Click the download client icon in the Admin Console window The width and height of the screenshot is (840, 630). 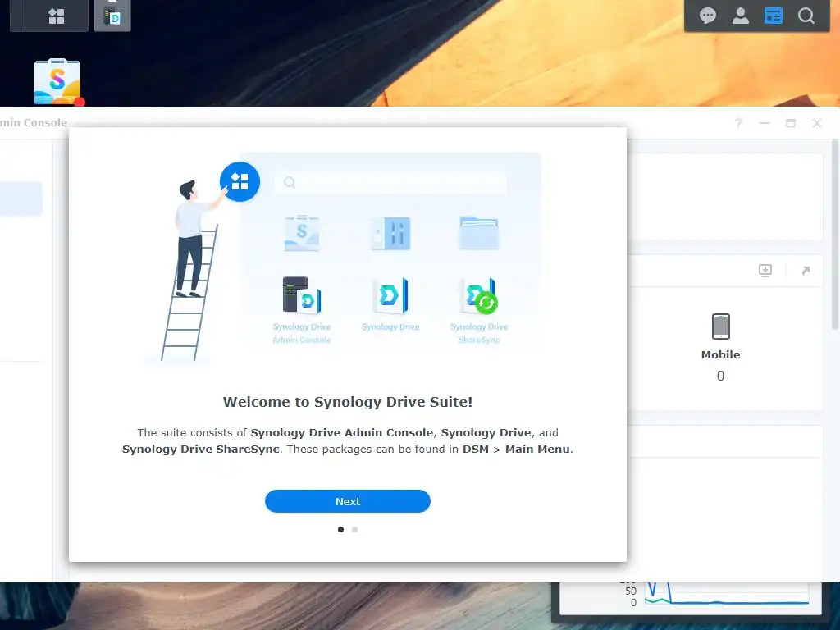tap(765, 271)
